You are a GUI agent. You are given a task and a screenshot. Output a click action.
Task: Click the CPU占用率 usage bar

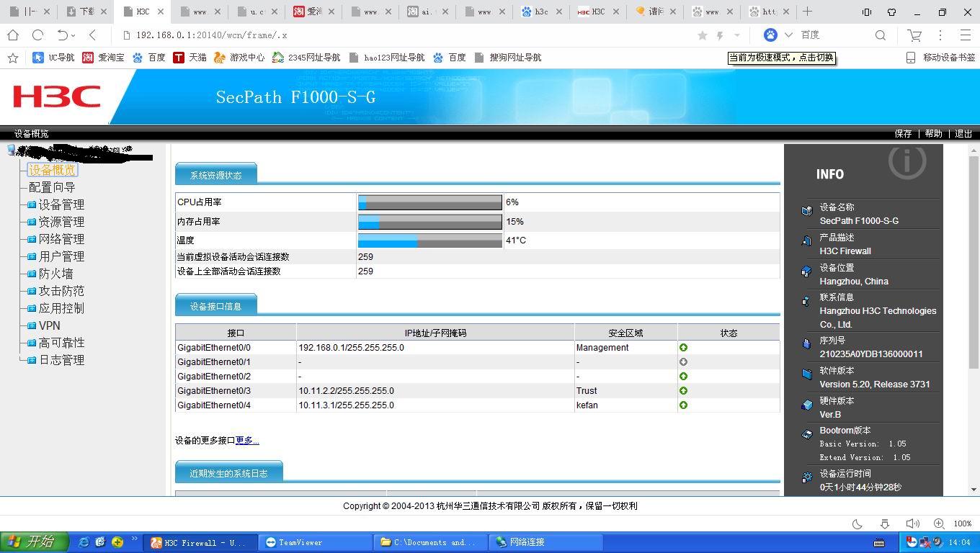[x=430, y=202]
